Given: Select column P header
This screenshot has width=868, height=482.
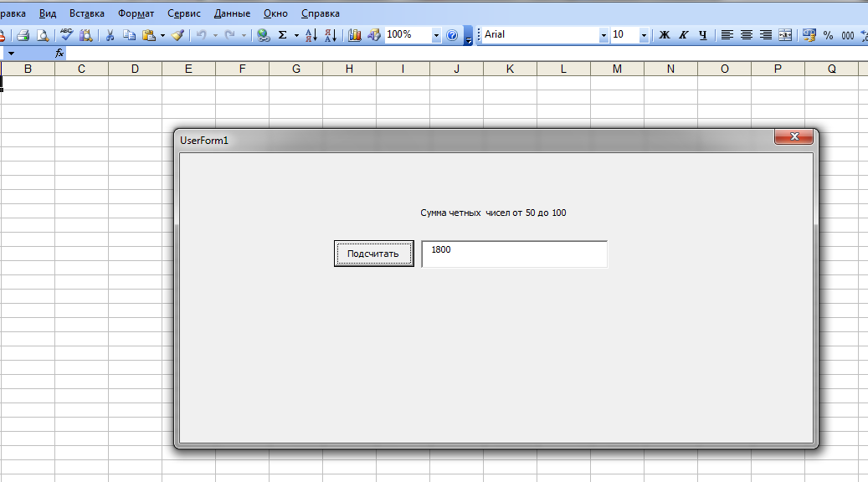Looking at the screenshot, I should (778, 69).
